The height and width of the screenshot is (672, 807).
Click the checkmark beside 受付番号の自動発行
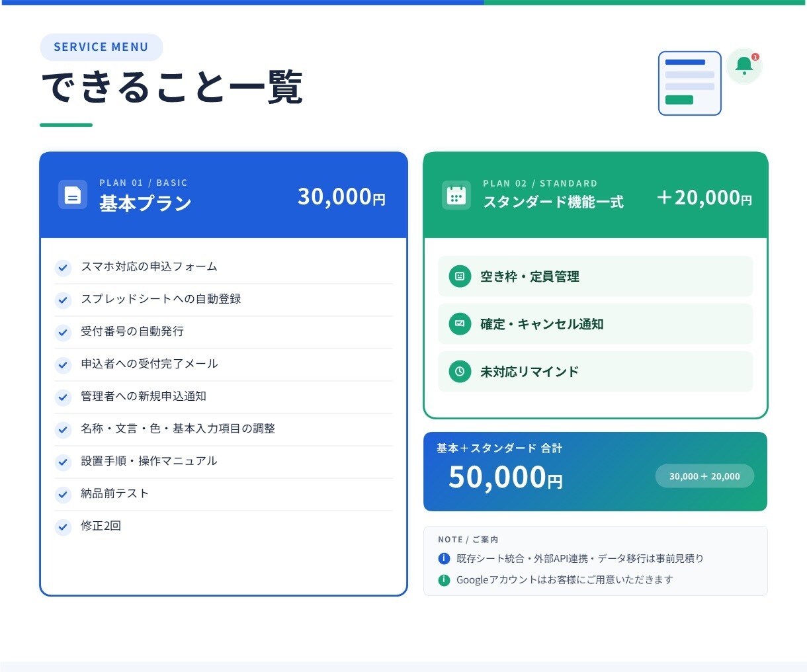pos(63,333)
